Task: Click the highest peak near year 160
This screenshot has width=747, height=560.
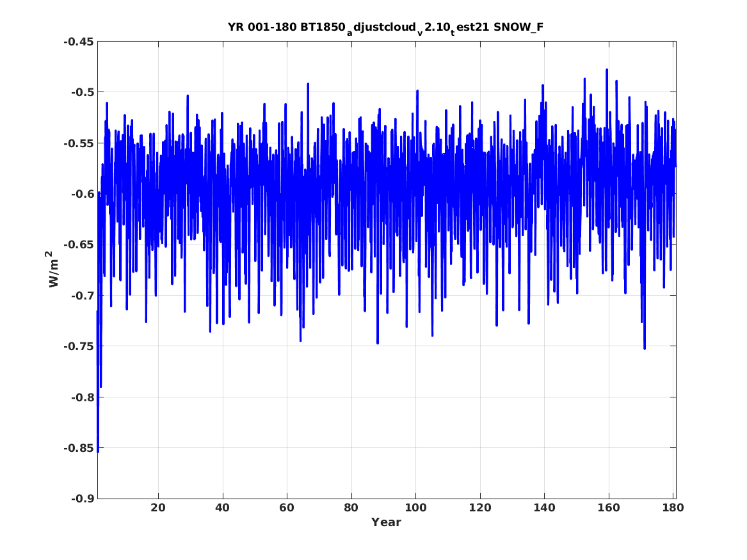Action: pos(607,70)
